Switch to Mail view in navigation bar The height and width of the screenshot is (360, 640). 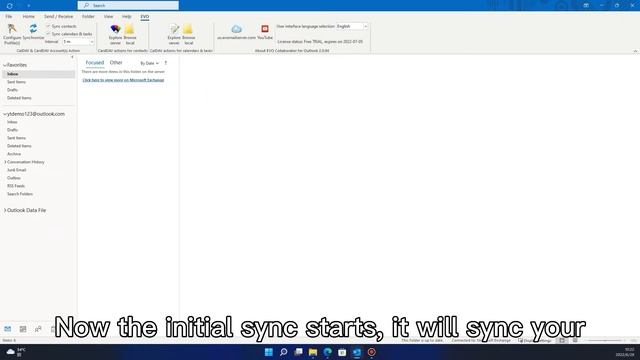[8, 329]
